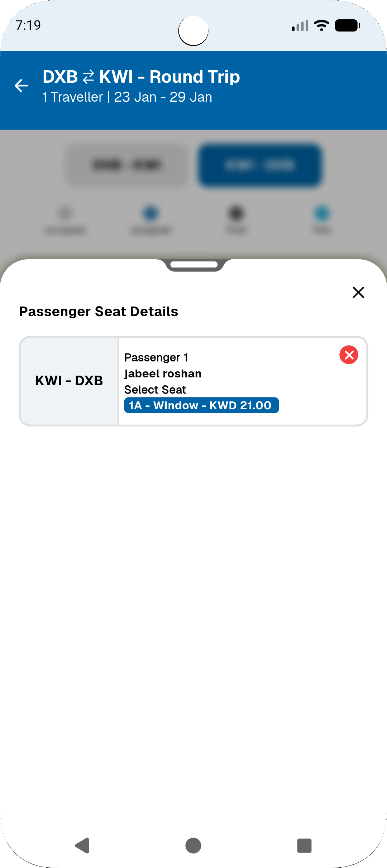
Task: Close the Passenger Seat Details sheet
Action: pos(358,292)
